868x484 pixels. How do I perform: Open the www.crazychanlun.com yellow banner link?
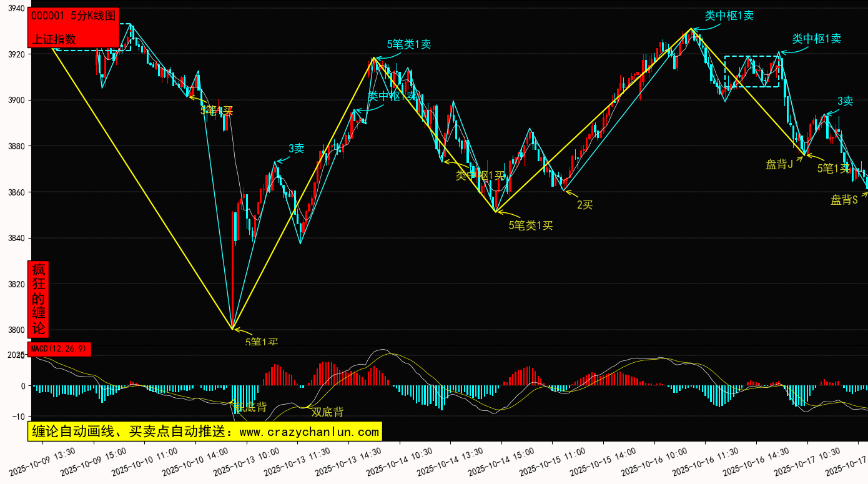point(205,432)
